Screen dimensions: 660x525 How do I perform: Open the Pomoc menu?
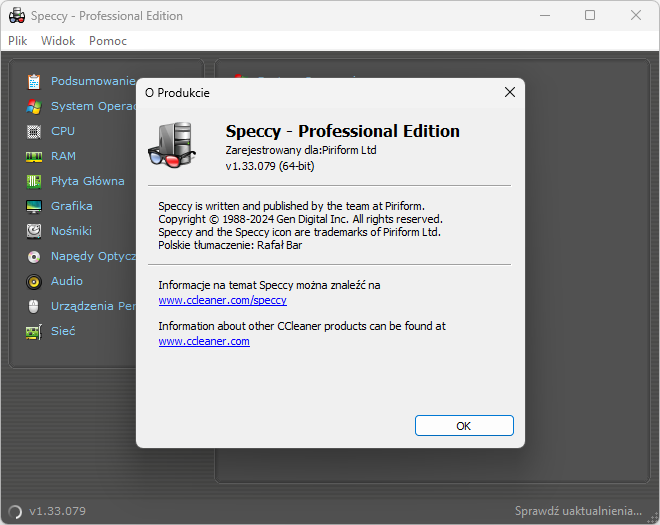click(108, 41)
